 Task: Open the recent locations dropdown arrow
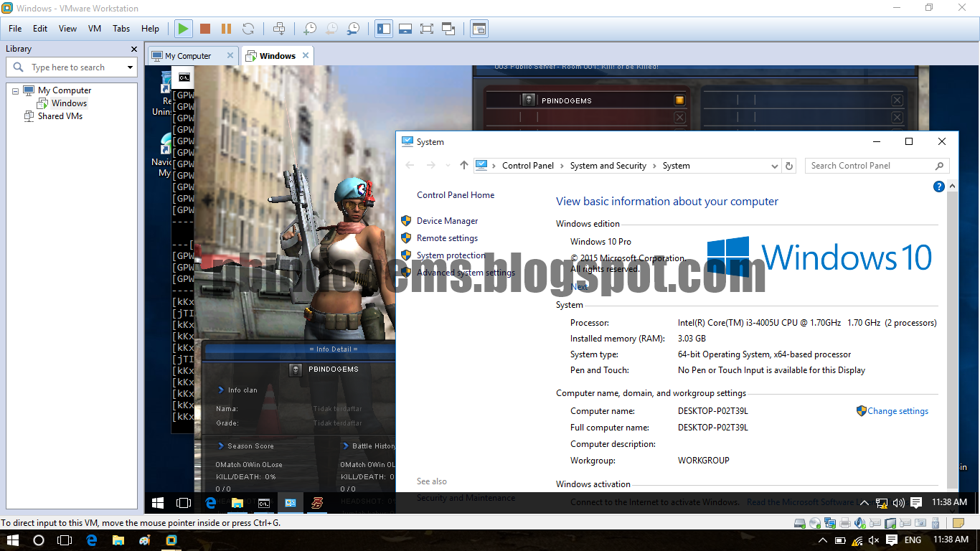[x=448, y=166]
